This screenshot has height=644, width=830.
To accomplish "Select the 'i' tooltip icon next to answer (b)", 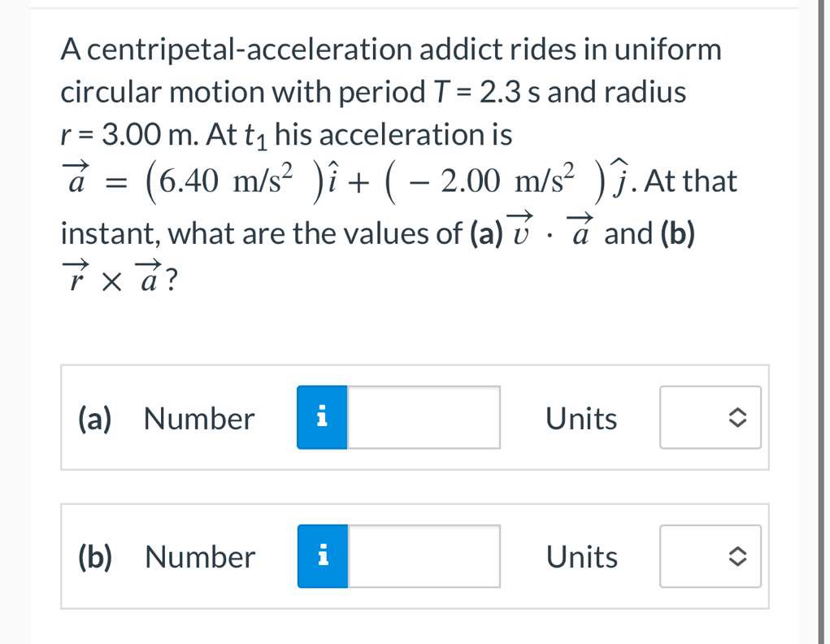I will coord(324,555).
